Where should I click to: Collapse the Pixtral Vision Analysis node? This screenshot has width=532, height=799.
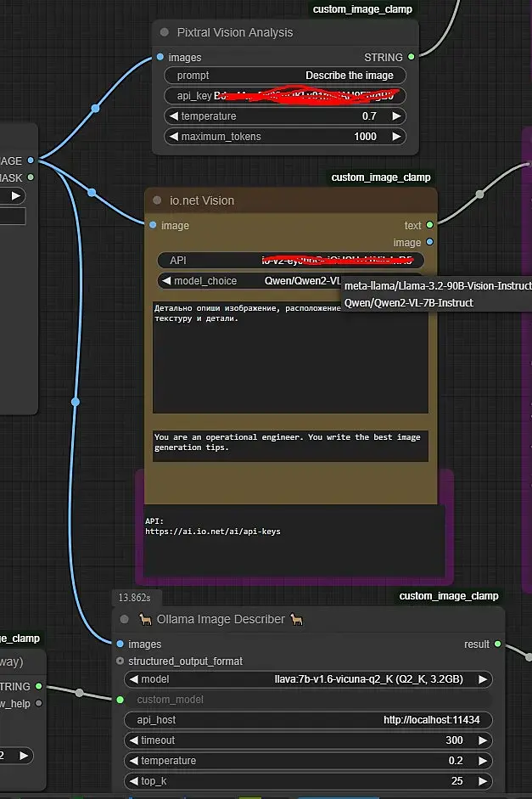click(x=165, y=33)
